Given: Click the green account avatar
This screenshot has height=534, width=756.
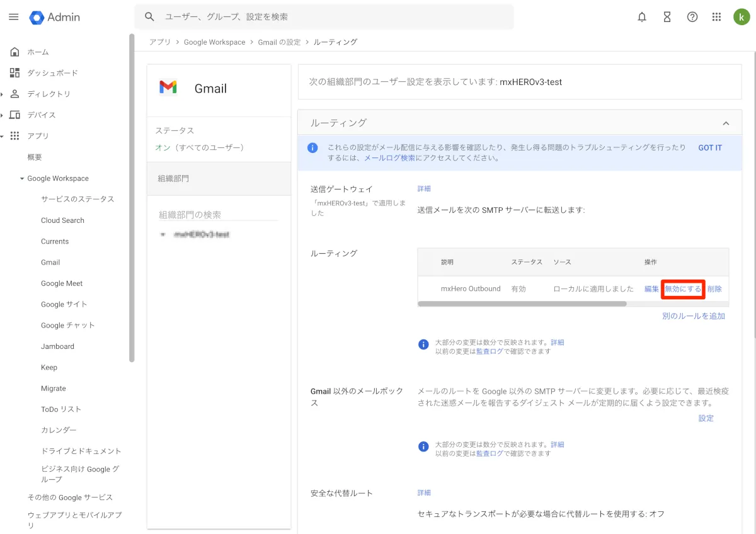Looking at the screenshot, I should tap(742, 17).
